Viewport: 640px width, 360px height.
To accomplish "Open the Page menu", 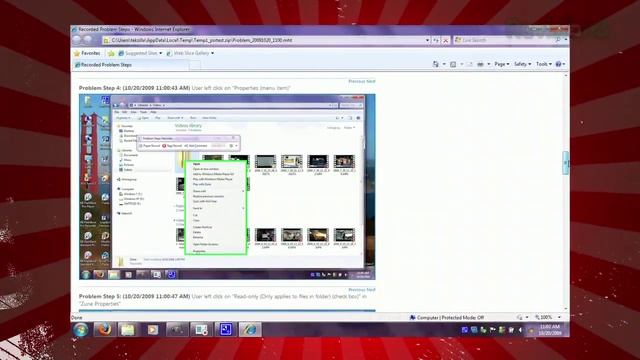I will point(502,64).
